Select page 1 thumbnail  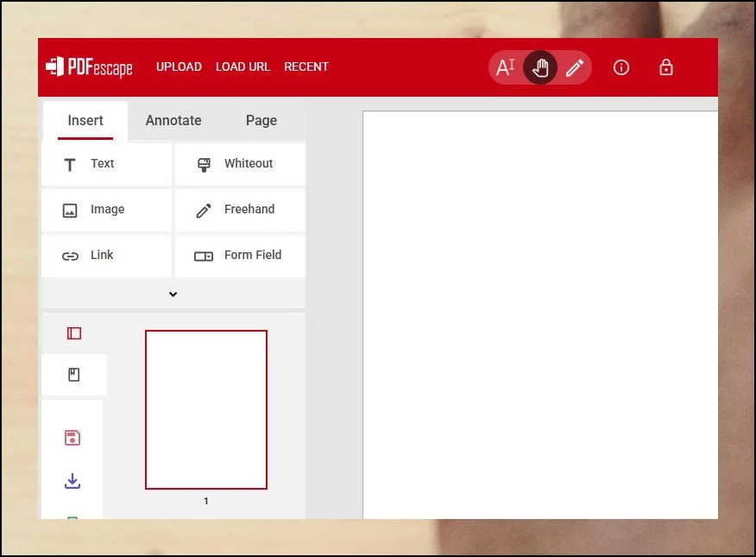pos(206,409)
